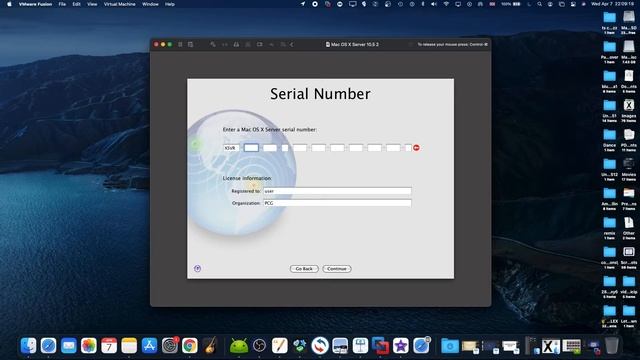Open Android File Transfer from the Dock
This screenshot has height=360, width=640.
[x=239, y=346]
